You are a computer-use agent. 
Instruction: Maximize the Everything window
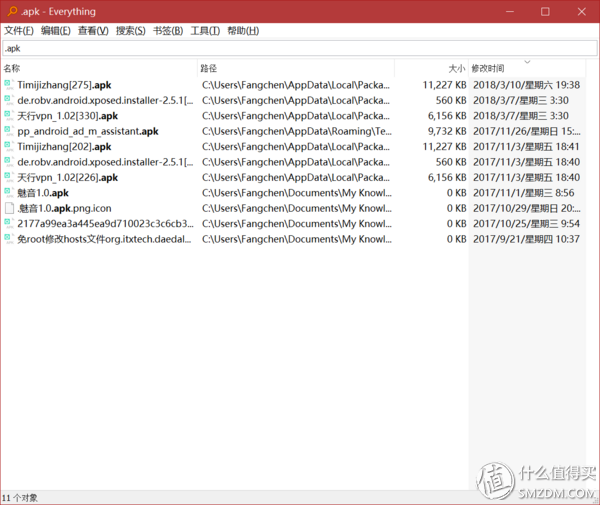pyautogui.click(x=545, y=11)
